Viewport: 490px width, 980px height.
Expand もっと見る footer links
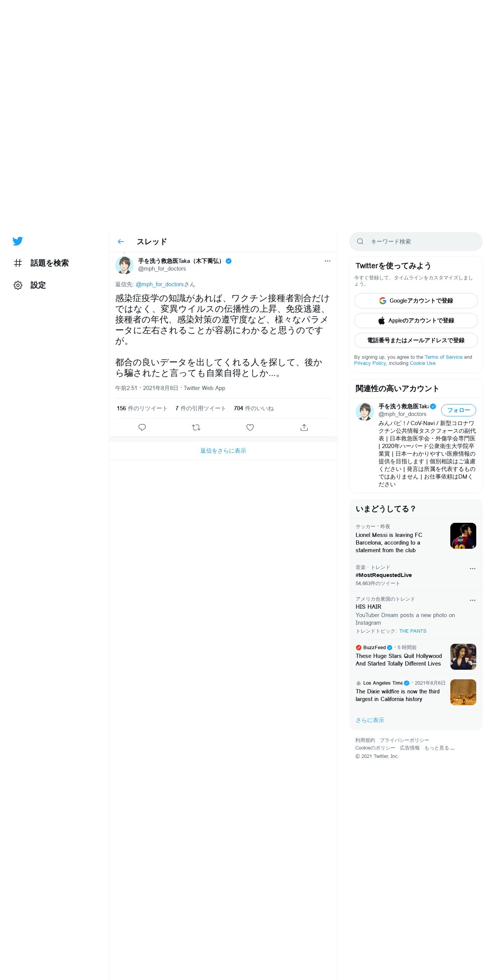tap(439, 748)
